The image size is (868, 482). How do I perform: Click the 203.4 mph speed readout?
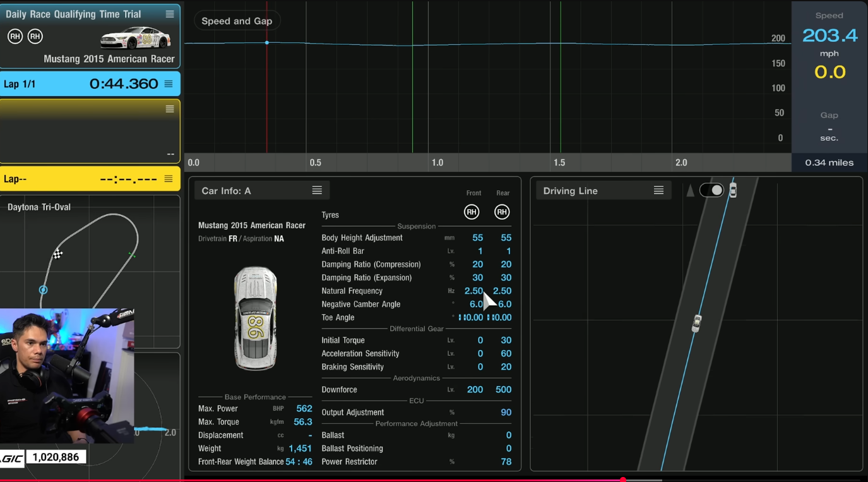(x=829, y=35)
